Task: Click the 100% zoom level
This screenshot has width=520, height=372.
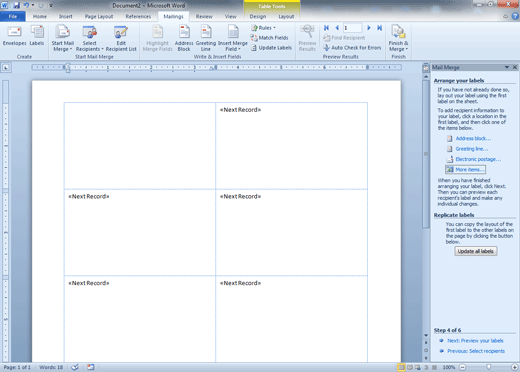Action: click(449, 367)
